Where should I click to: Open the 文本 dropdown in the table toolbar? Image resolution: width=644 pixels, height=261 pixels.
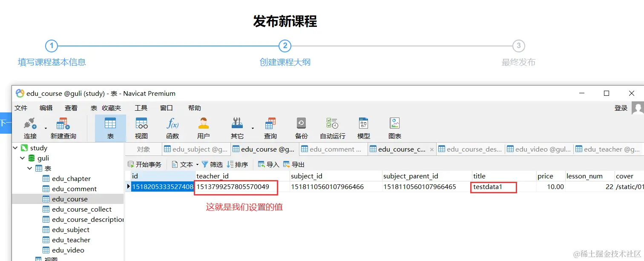[x=197, y=164]
